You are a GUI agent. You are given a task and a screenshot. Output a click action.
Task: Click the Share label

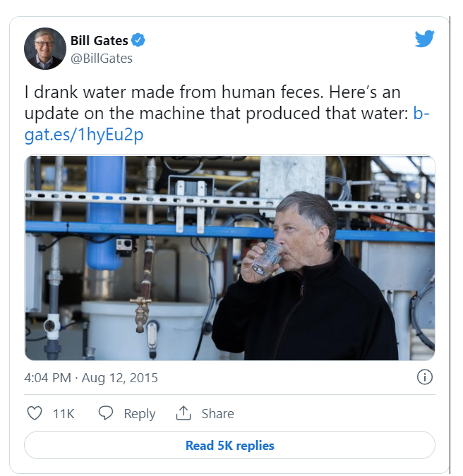(x=217, y=414)
